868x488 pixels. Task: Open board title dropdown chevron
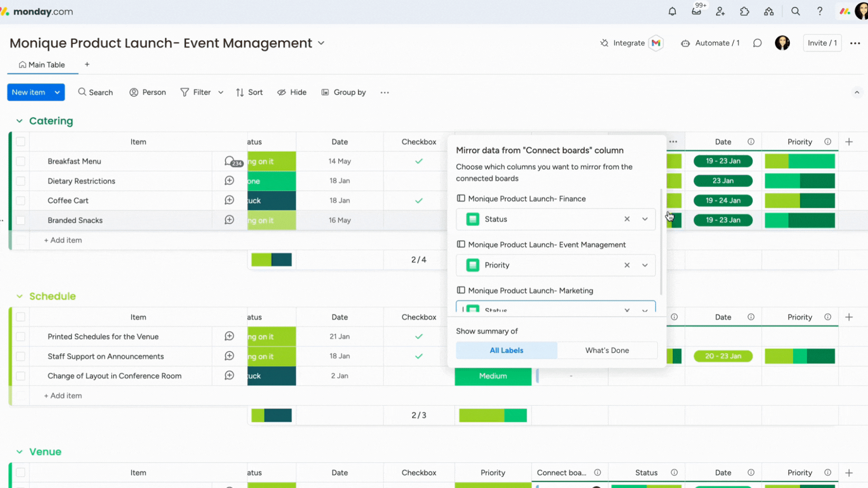pyautogui.click(x=321, y=43)
